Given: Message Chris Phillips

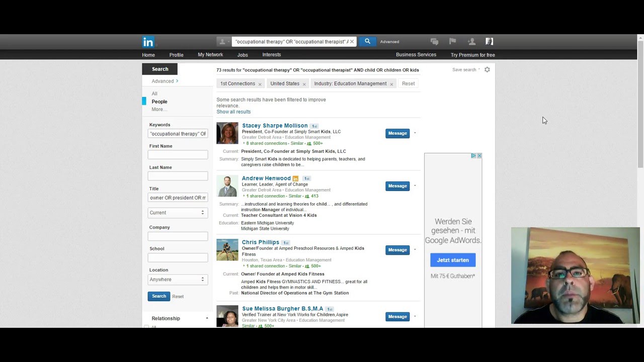Looking at the screenshot, I should 397,250.
